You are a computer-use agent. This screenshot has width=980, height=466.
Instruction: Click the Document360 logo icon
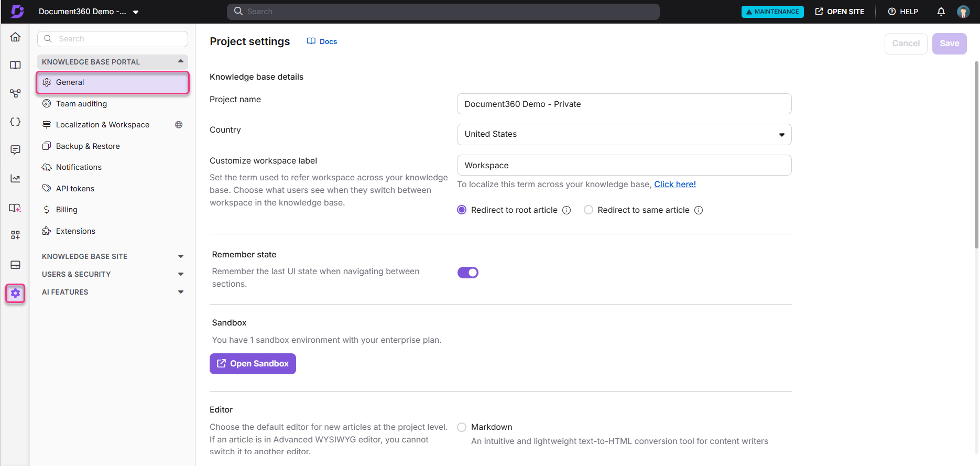pos(17,11)
